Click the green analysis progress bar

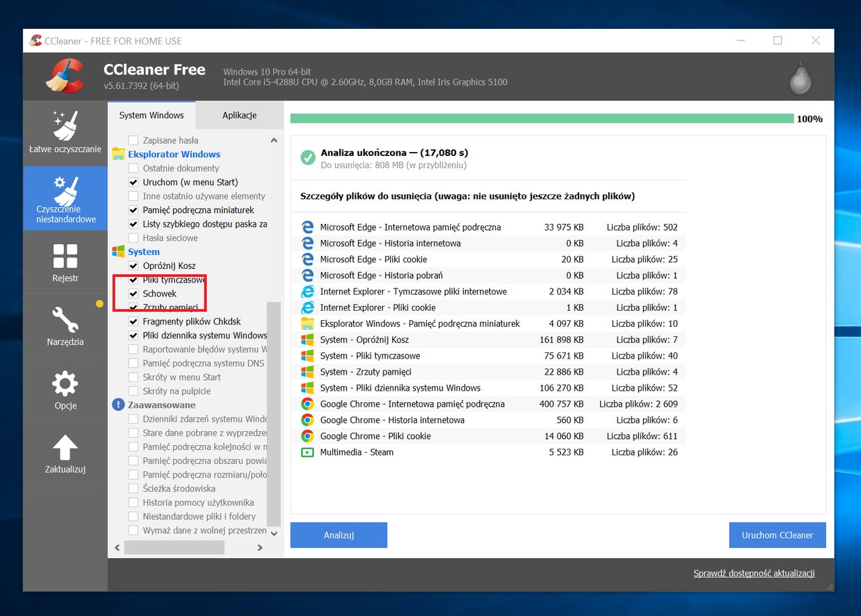pos(541,119)
